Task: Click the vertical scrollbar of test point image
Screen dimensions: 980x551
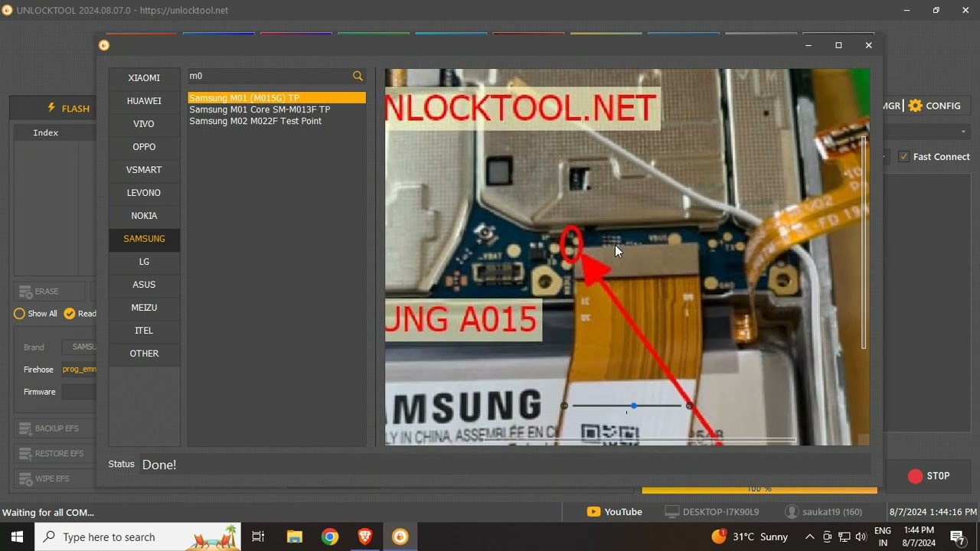Action: (x=864, y=243)
